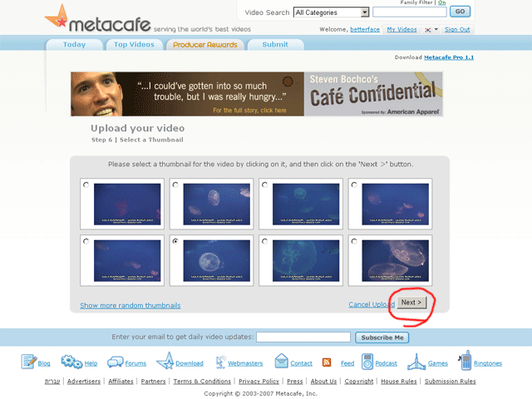Select radio for fourth top-row thumbnail
This screenshot has height=399, width=532.
click(354, 185)
